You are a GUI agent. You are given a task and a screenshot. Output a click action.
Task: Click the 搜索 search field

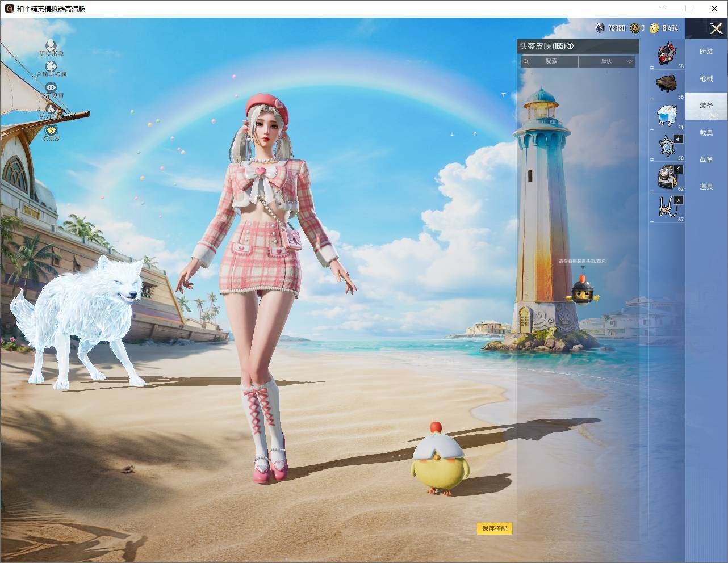point(550,61)
